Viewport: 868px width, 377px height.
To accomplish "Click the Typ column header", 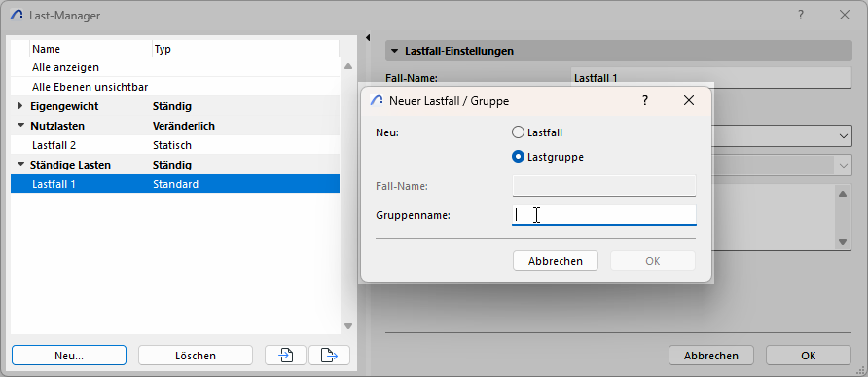I will click(x=245, y=49).
